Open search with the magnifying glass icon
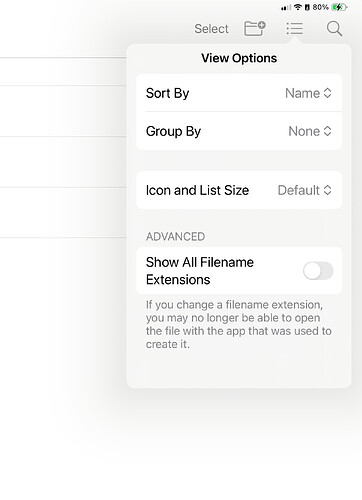This screenshot has height=500, width=362. (x=334, y=29)
